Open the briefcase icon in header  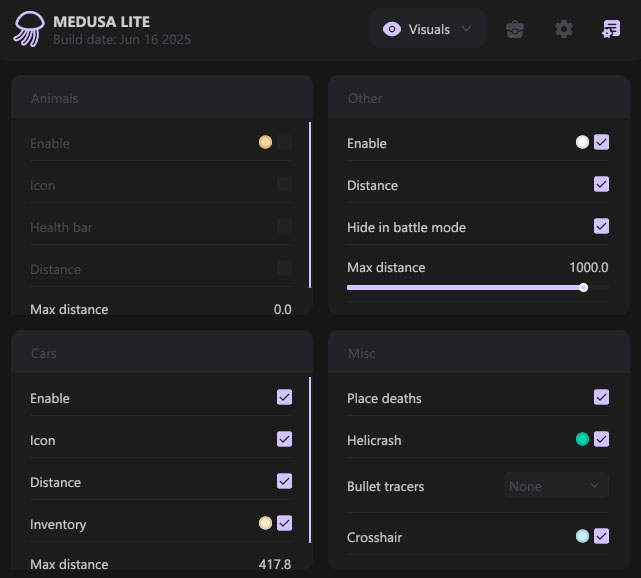[x=515, y=29]
